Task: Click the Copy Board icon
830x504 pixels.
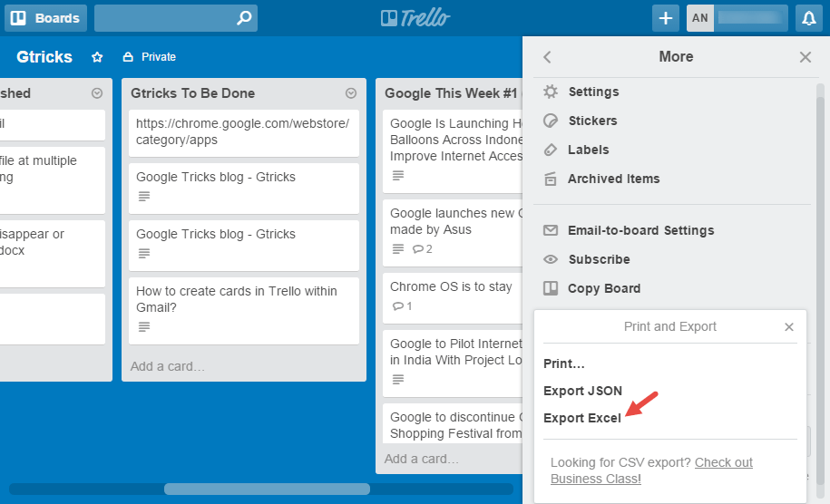Action: coord(551,288)
